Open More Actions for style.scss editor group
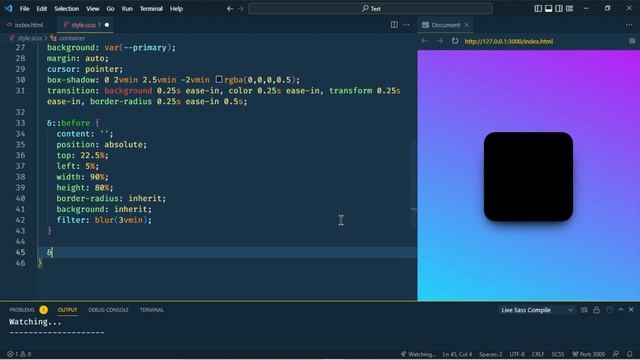Viewport: 640px width, 360px height. [407, 25]
